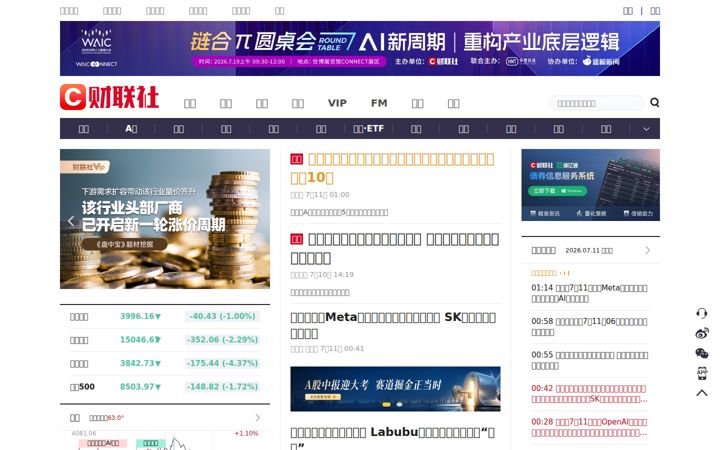Click the +1.10% chart label
Screen dimensions: 720x450
click(x=247, y=433)
